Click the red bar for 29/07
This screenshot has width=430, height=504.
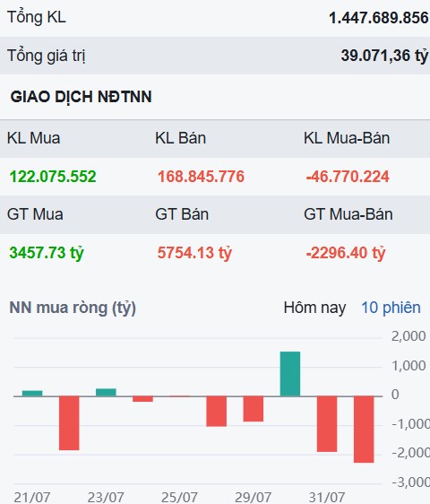(x=254, y=409)
